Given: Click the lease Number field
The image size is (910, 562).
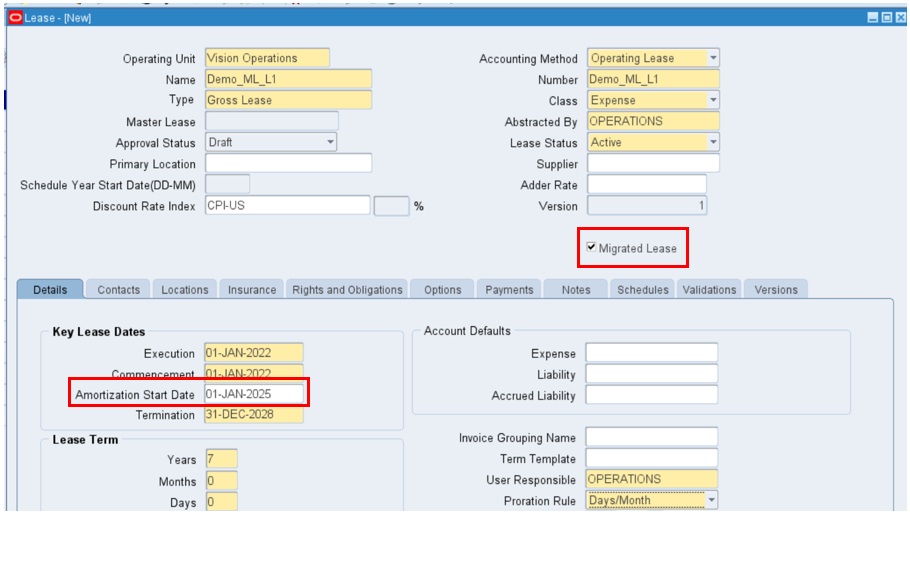Looking at the screenshot, I should [653, 79].
